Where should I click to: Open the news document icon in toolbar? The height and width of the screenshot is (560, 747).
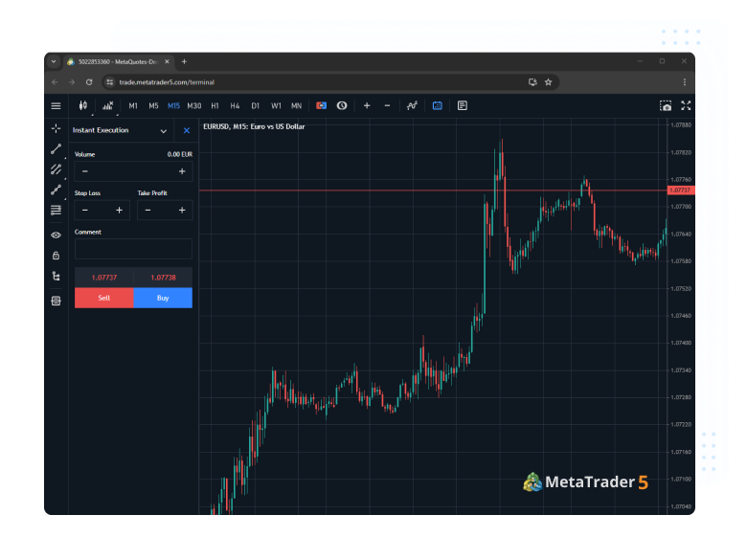[463, 105]
